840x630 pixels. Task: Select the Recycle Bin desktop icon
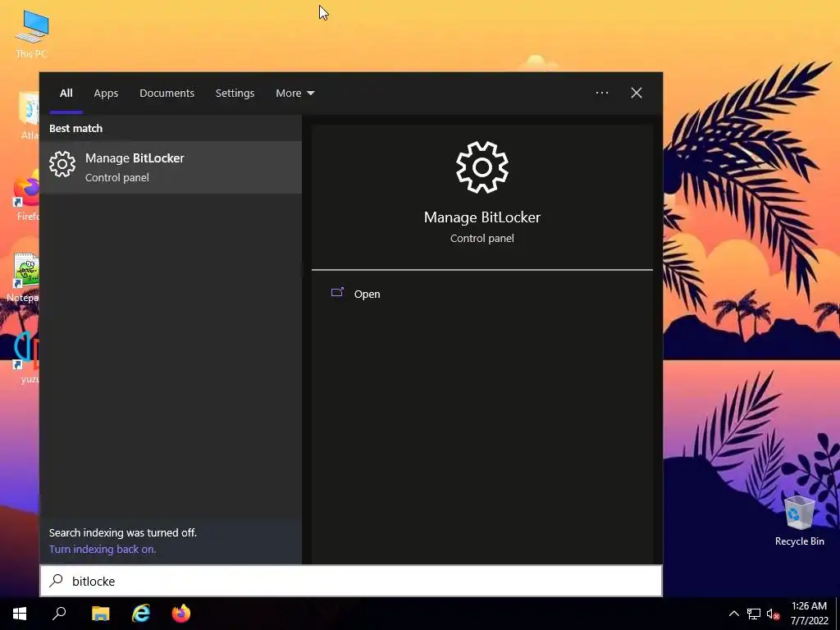pos(799,521)
